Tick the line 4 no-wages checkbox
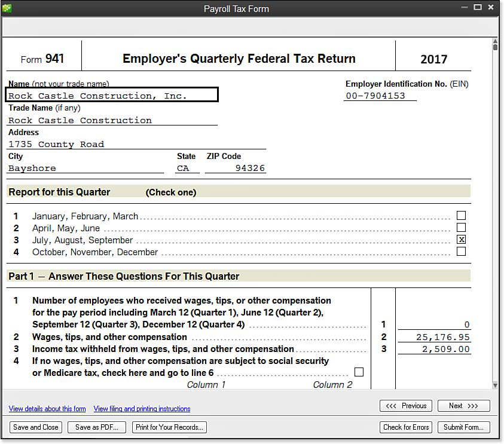Image resolution: width=504 pixels, height=444 pixels. click(x=359, y=372)
